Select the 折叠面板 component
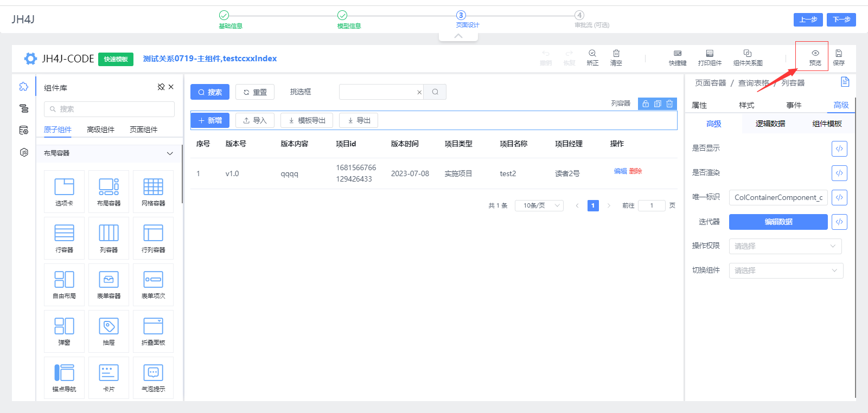The width and height of the screenshot is (868, 413). point(153,331)
